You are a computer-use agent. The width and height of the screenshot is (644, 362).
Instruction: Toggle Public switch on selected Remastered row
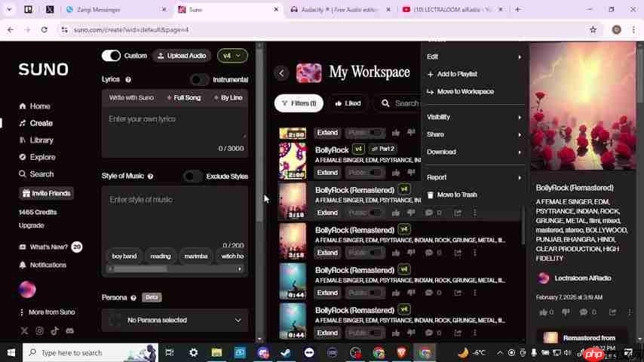pos(365,213)
